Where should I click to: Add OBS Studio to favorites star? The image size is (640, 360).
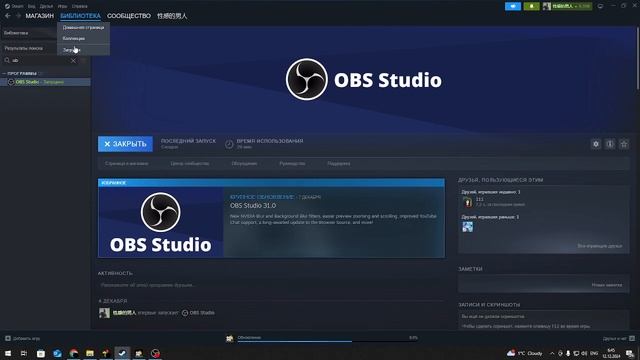coord(624,144)
